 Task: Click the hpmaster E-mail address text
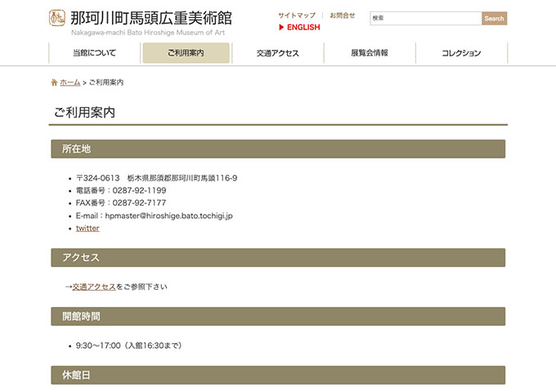pos(169,216)
